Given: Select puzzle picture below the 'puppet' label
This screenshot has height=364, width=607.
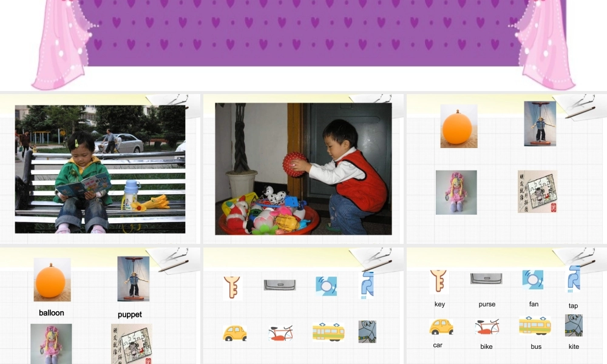Looking at the screenshot, I should click(x=131, y=344).
